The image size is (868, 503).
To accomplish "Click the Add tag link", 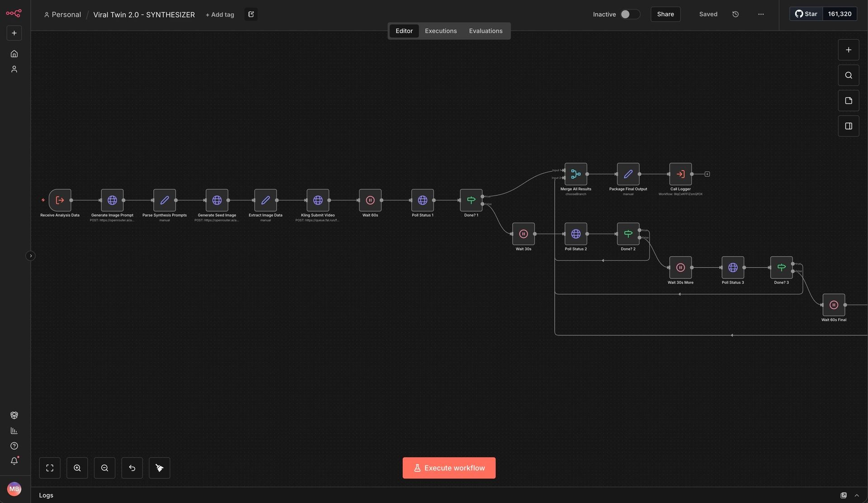I will 220,14.
